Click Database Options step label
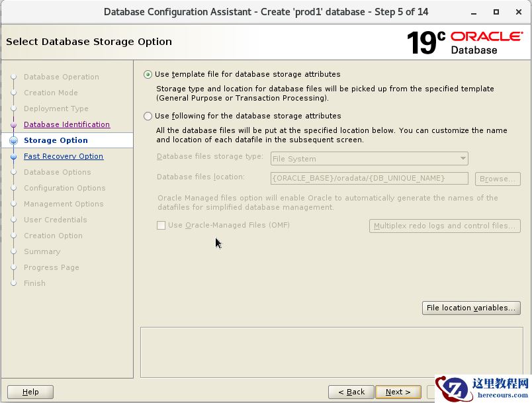 58,172
